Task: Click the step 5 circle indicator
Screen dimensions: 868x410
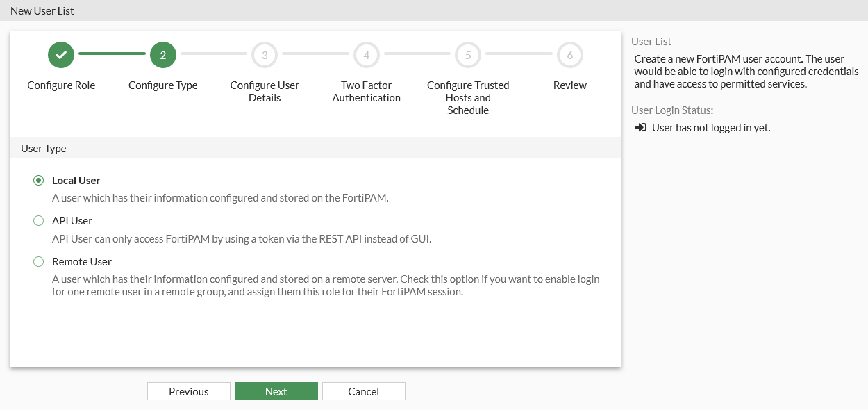Action: (x=467, y=55)
